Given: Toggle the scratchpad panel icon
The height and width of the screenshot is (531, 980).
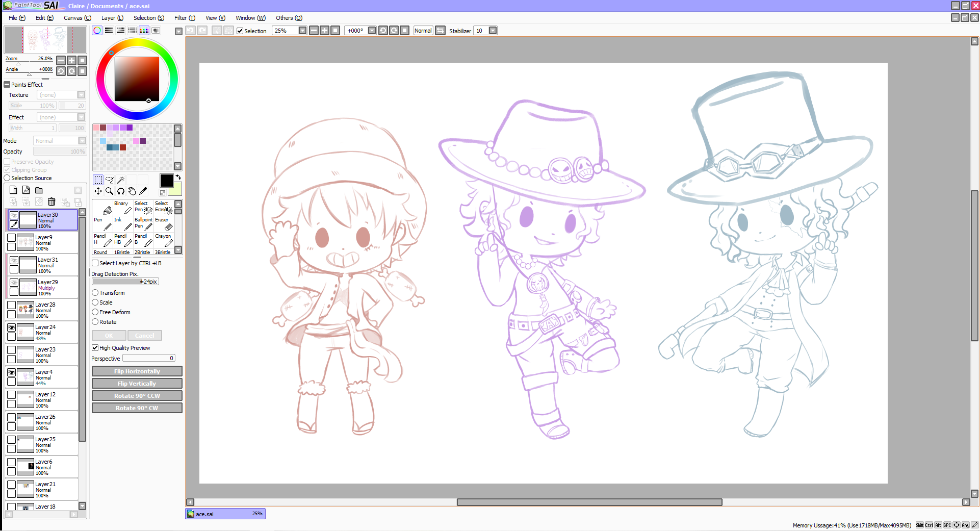Looking at the screenshot, I should coord(156,31).
